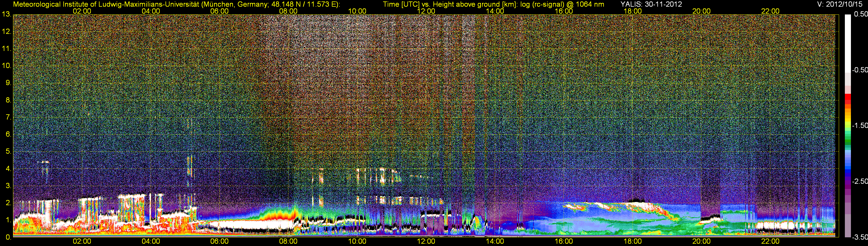Click the 14:00 label on the top time axis
Screen dimensions: 868x246
[495, 11]
